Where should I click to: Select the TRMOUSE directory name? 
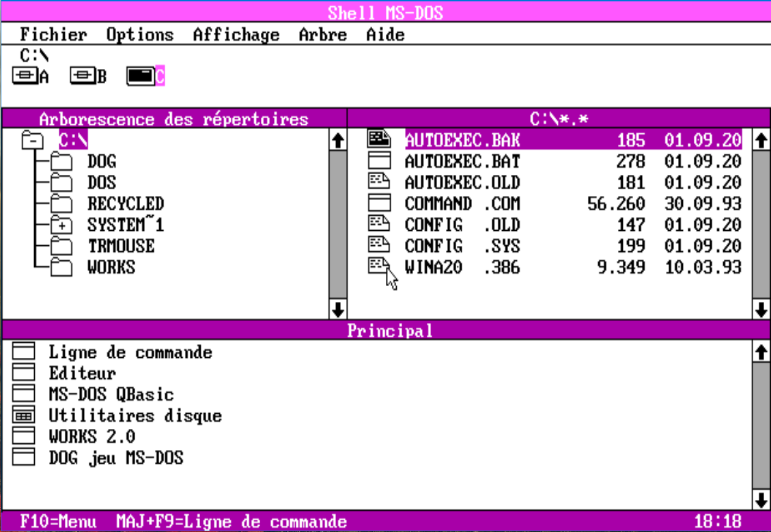point(121,246)
